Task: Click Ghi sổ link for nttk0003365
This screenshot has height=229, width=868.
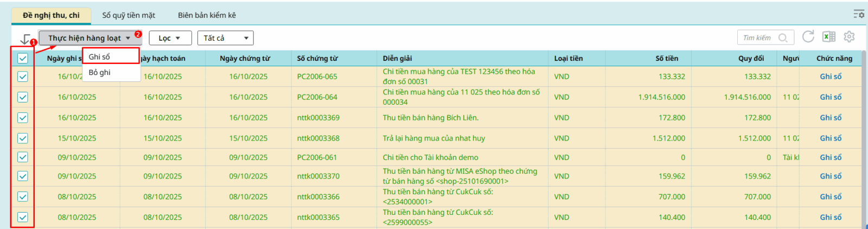Action: pyautogui.click(x=831, y=218)
